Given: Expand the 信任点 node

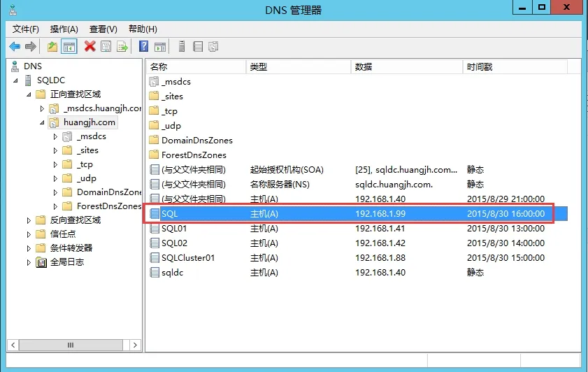Looking at the screenshot, I should [x=29, y=234].
